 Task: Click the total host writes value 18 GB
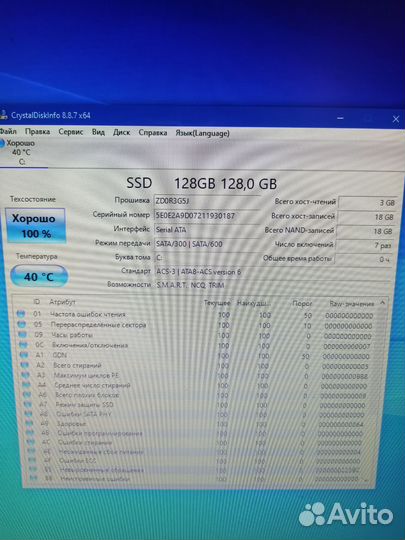tap(366, 217)
